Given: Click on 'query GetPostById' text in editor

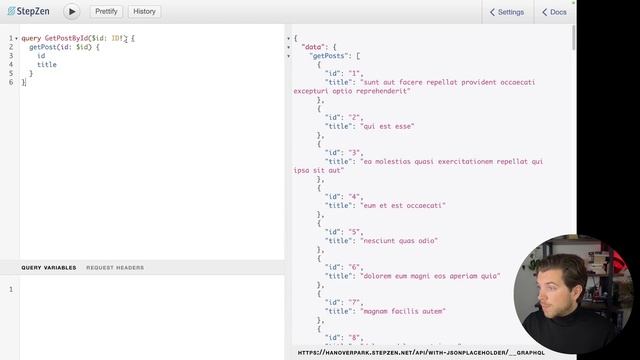Looking at the screenshot, I should point(55,38).
